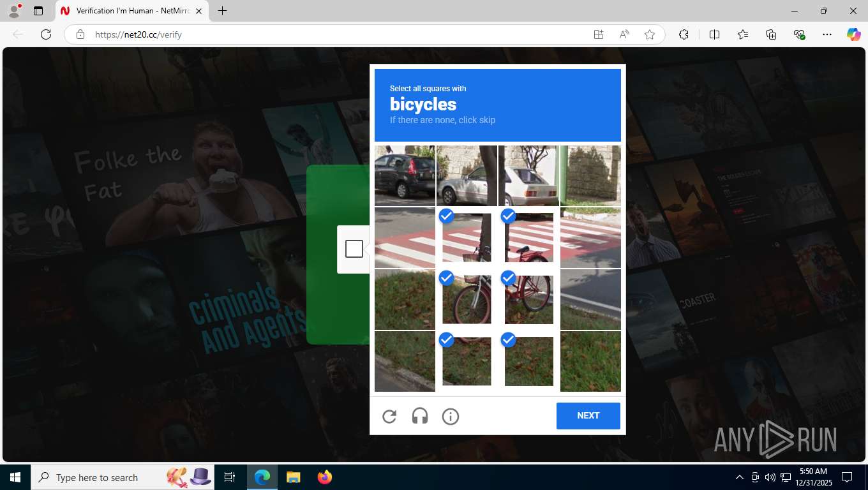Deselect selected grass tile under rear wheel

click(x=528, y=361)
